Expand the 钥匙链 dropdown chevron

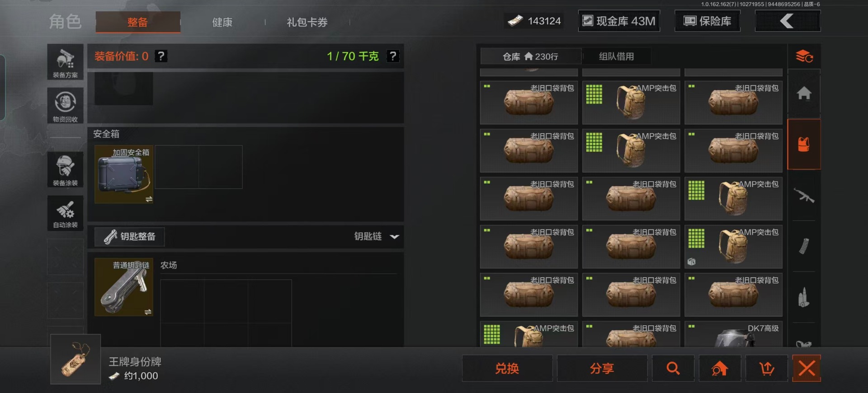(x=394, y=237)
